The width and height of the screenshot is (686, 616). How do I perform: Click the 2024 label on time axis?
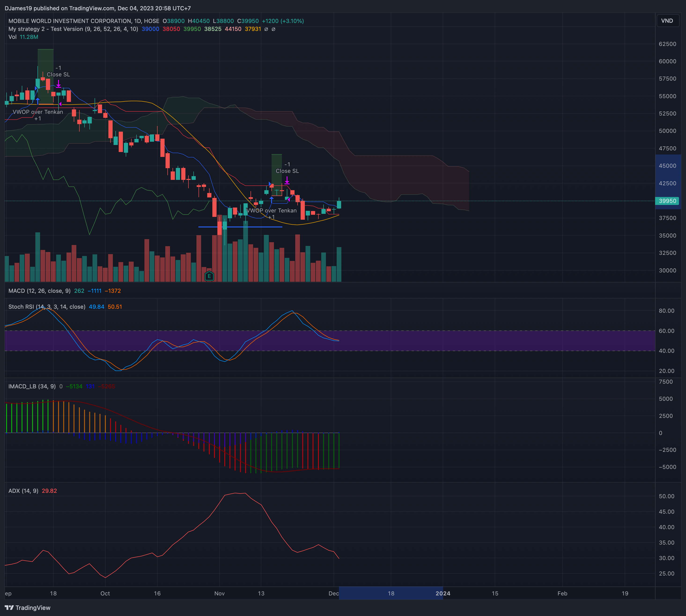[443, 593]
